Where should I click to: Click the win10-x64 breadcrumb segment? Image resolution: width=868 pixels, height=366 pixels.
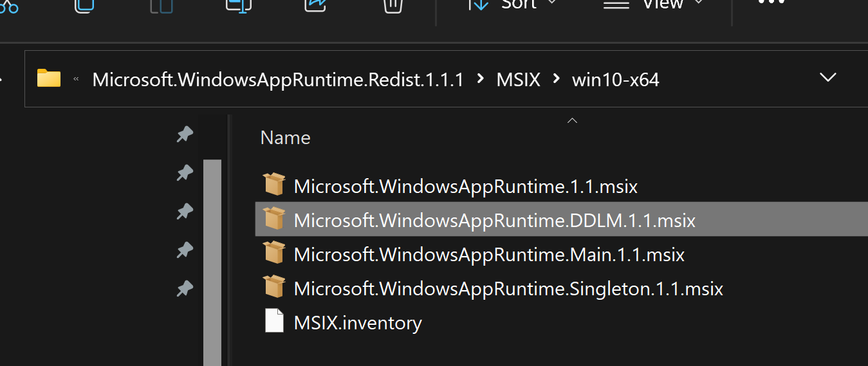coord(616,80)
